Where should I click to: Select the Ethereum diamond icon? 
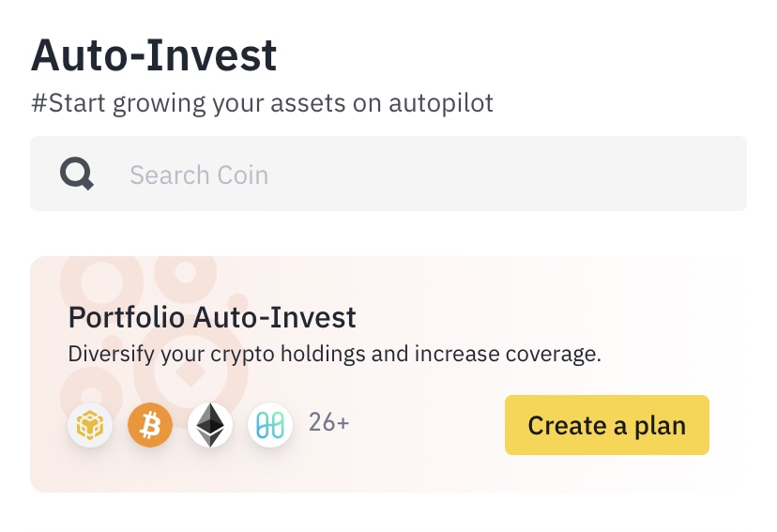pyautogui.click(x=210, y=425)
